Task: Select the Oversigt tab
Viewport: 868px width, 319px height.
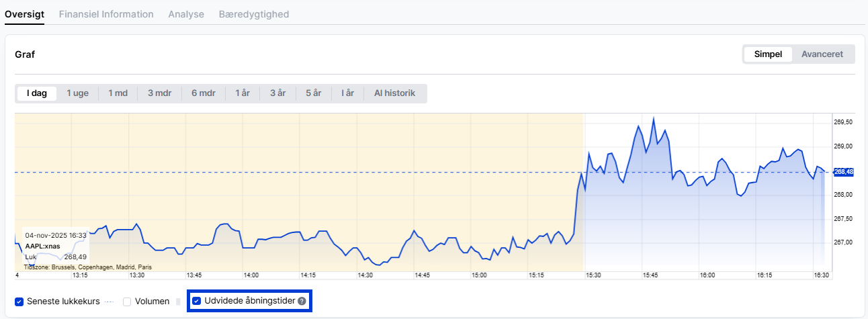Action: click(24, 14)
